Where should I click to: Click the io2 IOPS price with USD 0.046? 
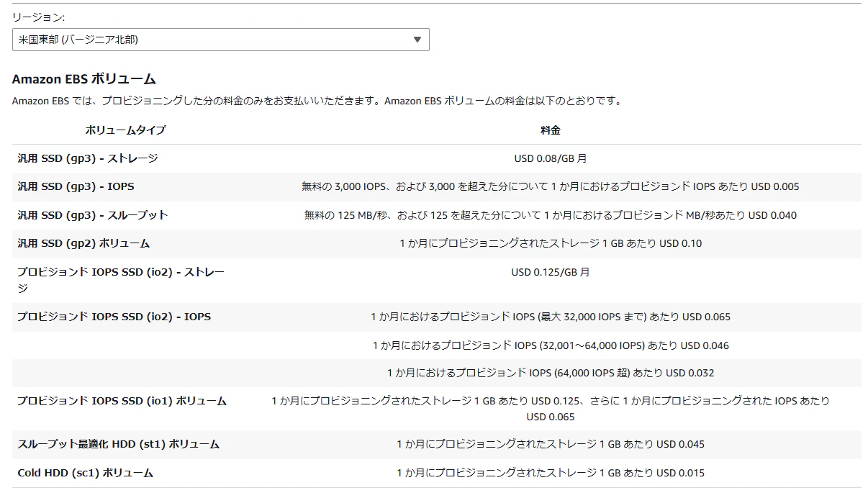pos(551,345)
